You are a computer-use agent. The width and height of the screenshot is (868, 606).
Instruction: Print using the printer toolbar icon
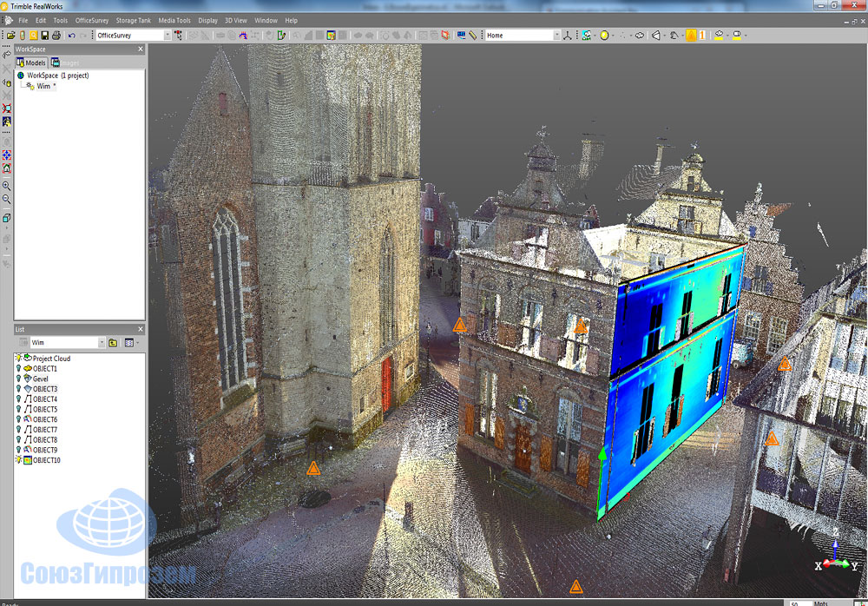[x=56, y=36]
